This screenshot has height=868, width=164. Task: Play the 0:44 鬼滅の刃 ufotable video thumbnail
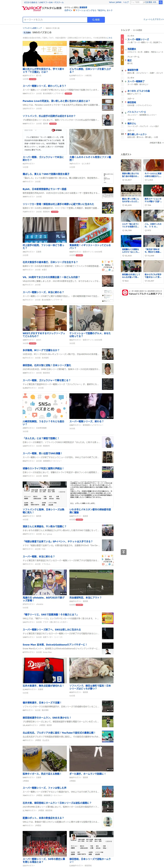coord(45,582)
